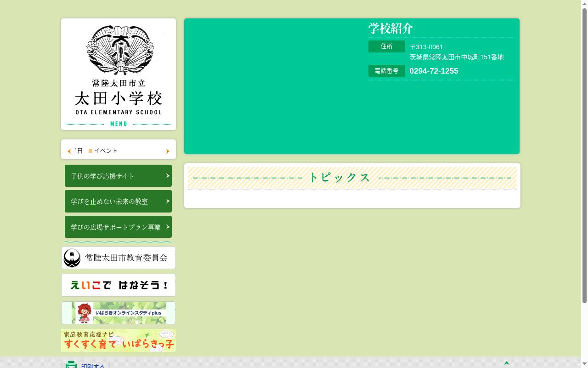Open えいごで はなそう! banner
The height and width of the screenshot is (368, 588).
(119, 285)
